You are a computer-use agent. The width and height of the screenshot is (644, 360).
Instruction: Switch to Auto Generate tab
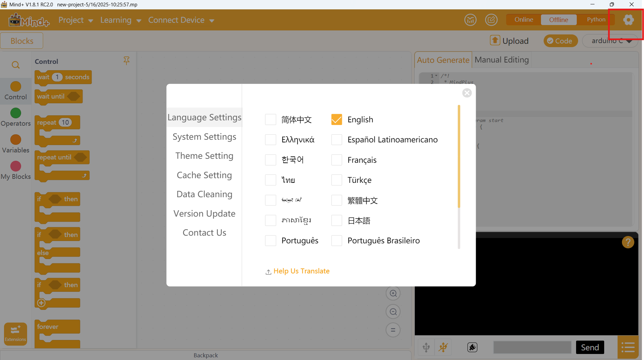(x=443, y=60)
